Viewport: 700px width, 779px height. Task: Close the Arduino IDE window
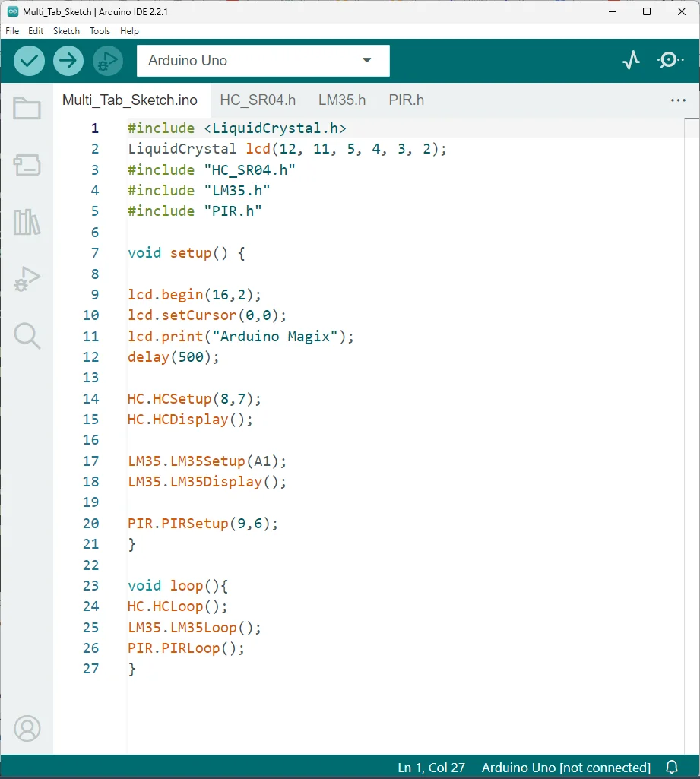[x=682, y=11]
